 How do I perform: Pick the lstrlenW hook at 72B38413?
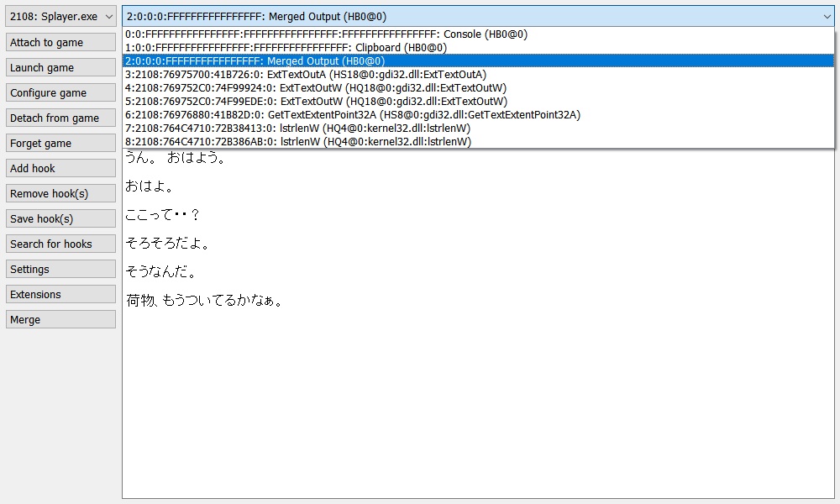[x=297, y=129]
